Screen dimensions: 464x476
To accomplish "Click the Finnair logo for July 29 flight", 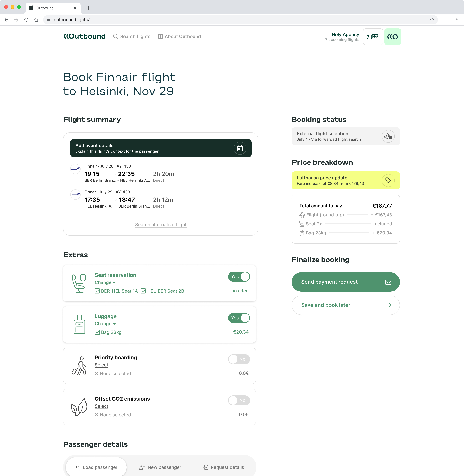I will point(75,194).
